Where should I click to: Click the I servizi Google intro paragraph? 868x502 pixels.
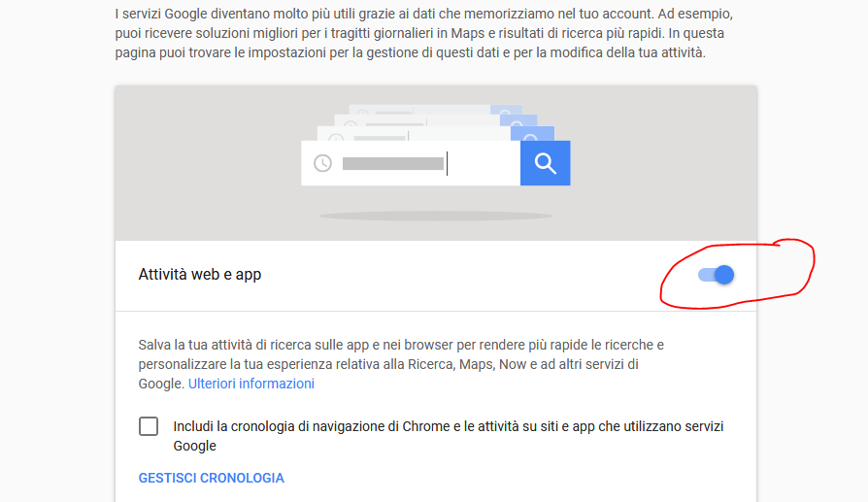(x=424, y=33)
